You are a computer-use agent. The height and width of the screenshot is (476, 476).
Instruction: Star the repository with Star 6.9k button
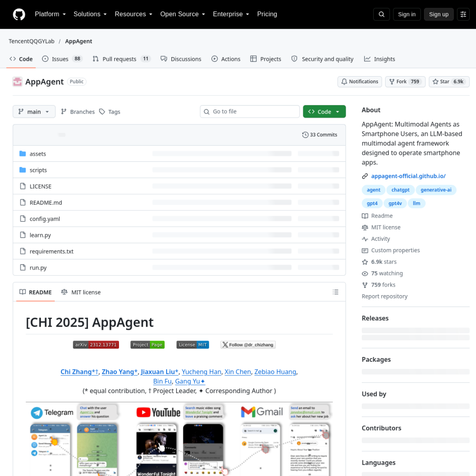coord(449,82)
